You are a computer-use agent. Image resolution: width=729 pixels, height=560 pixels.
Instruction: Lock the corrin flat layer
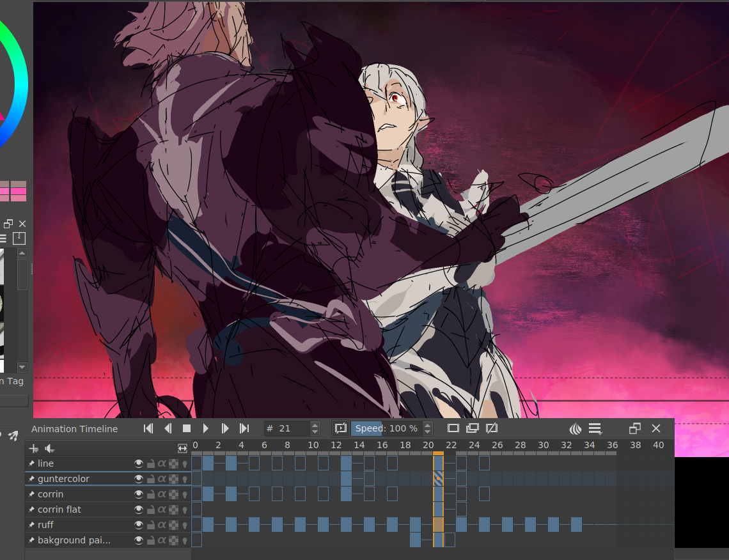click(150, 509)
